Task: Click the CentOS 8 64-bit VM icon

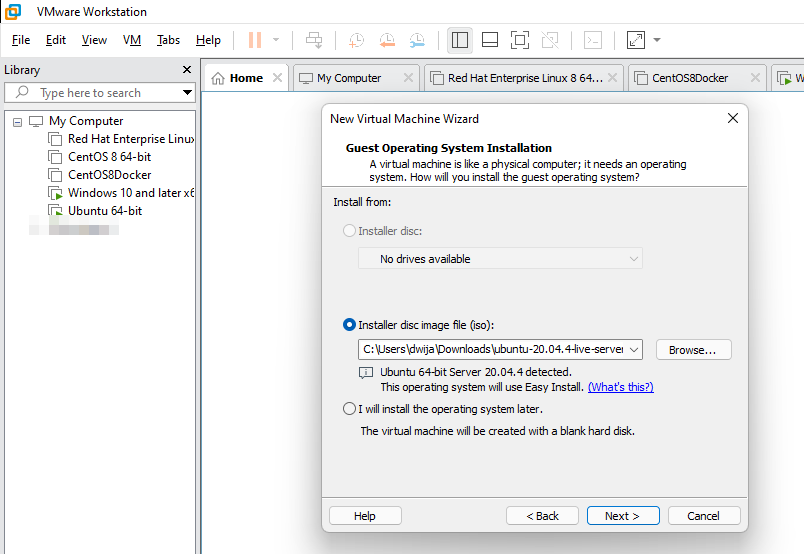Action: coord(55,157)
